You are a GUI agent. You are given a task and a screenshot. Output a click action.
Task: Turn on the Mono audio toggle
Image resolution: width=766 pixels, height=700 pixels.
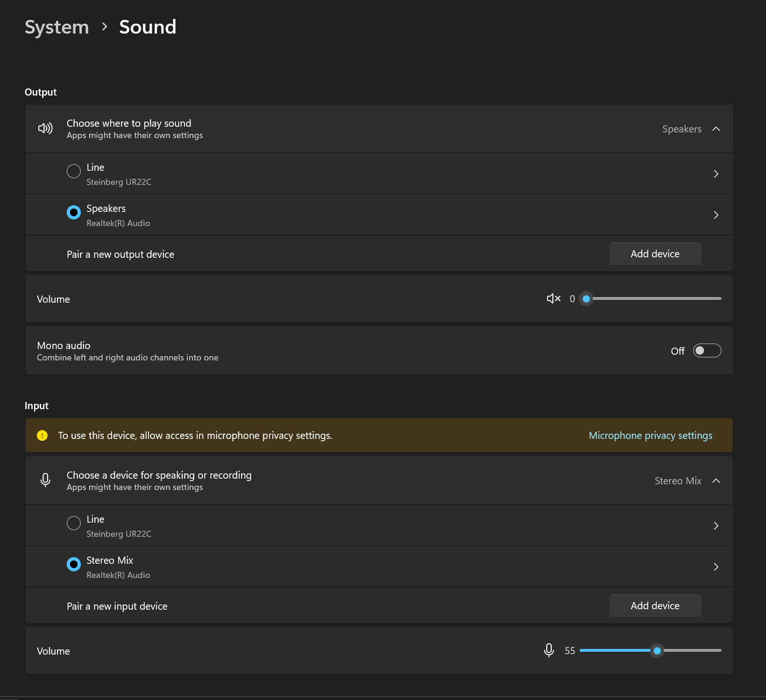tap(707, 350)
